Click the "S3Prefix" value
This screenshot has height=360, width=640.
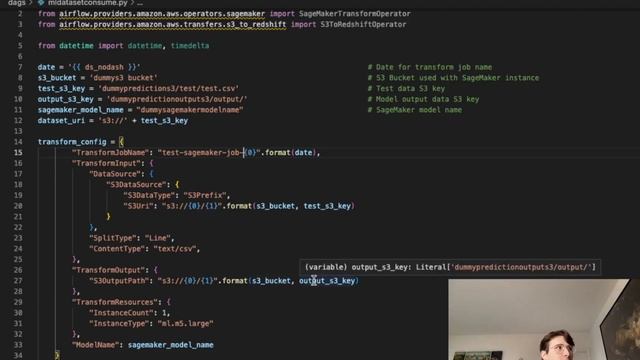(x=204, y=195)
